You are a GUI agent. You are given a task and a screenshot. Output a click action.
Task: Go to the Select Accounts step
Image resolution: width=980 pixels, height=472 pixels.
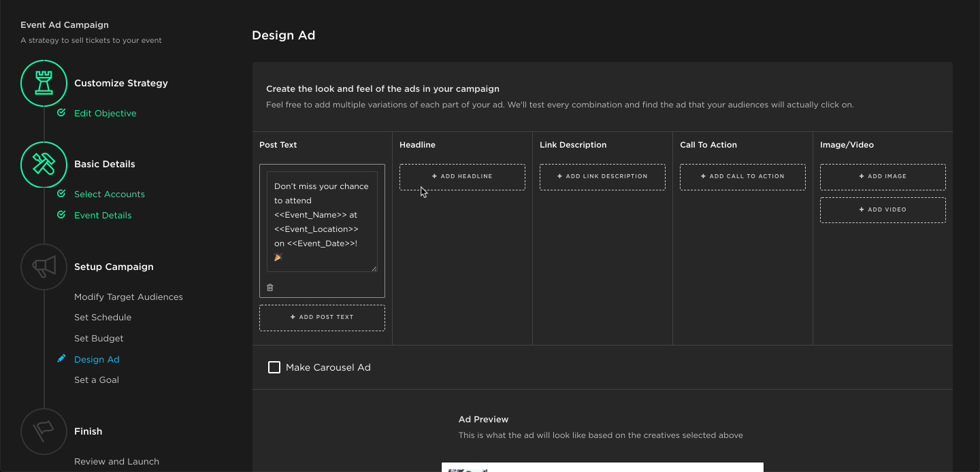(110, 194)
